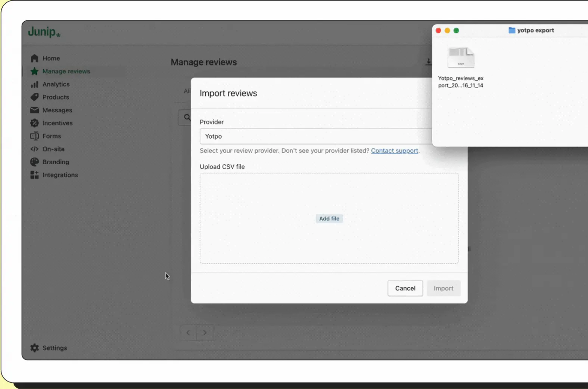Click the Add file button
The width and height of the screenshot is (588, 389).
(x=329, y=218)
